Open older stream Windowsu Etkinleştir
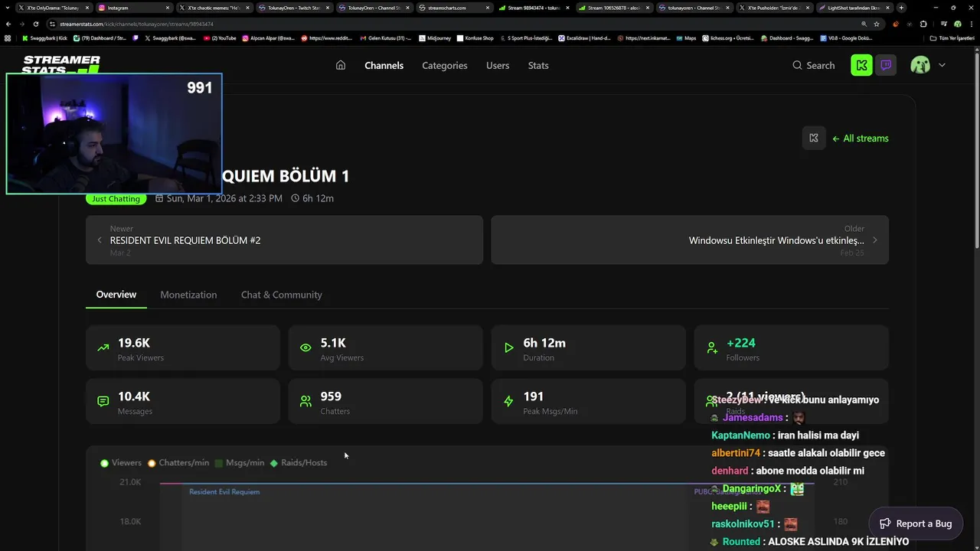 click(x=689, y=240)
